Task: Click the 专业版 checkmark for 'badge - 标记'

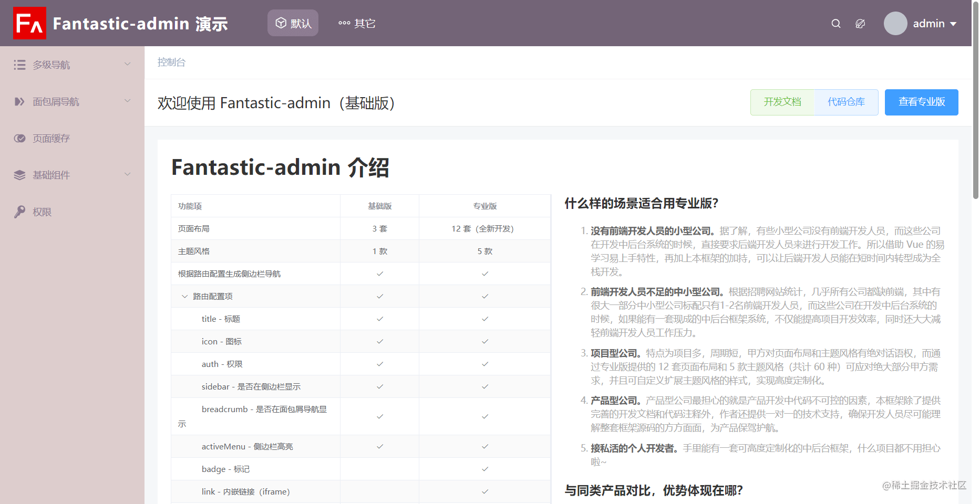Action: coord(485,469)
